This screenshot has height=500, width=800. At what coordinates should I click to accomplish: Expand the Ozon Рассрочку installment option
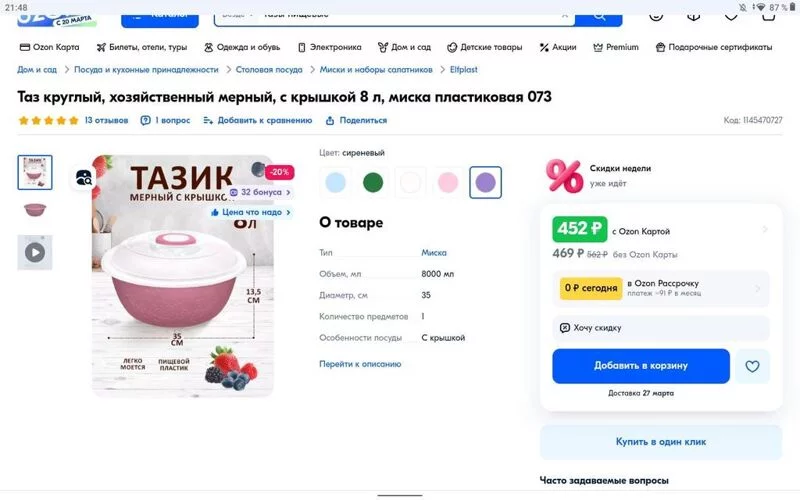pyautogui.click(x=661, y=288)
